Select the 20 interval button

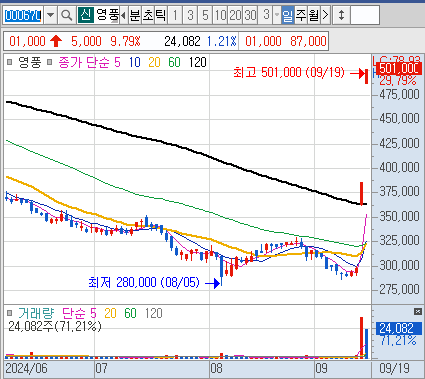pos(235,15)
